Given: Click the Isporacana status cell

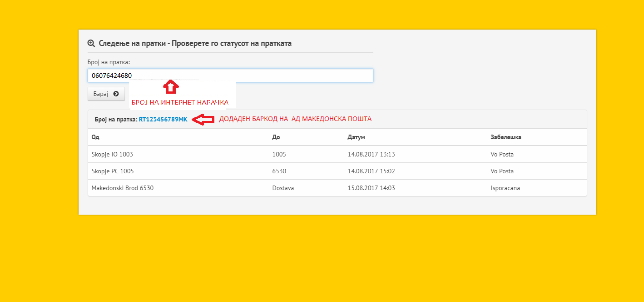Looking at the screenshot, I should [505, 188].
